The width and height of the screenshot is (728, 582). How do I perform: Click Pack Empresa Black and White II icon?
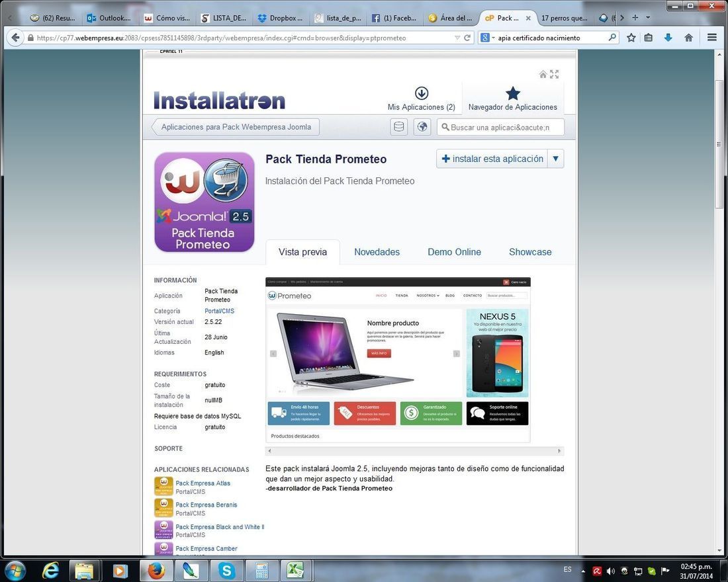[163, 530]
